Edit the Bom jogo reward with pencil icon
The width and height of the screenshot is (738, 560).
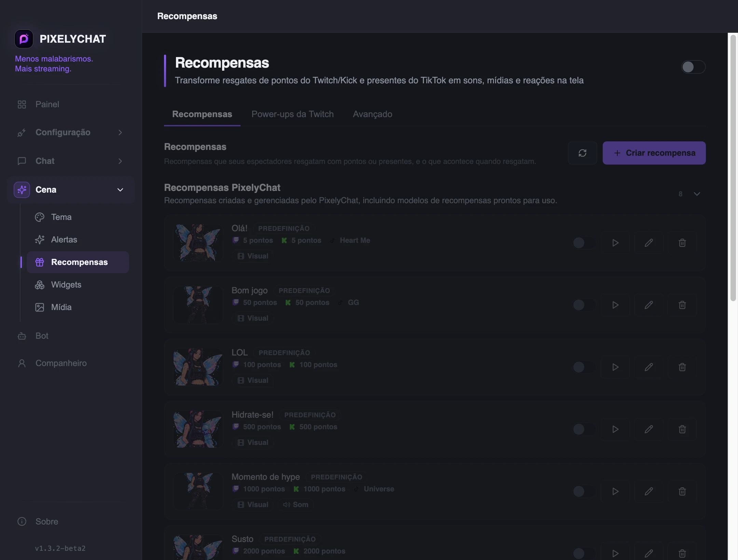(649, 305)
